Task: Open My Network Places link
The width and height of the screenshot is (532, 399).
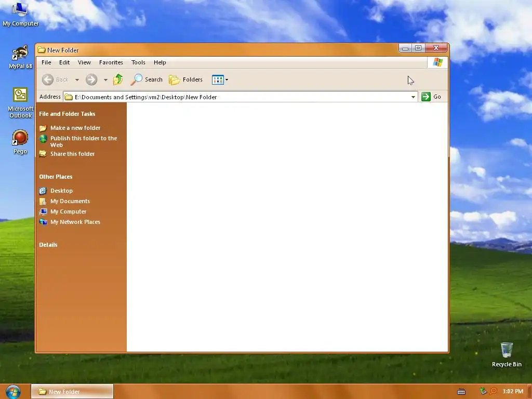Action: pyautogui.click(x=75, y=222)
